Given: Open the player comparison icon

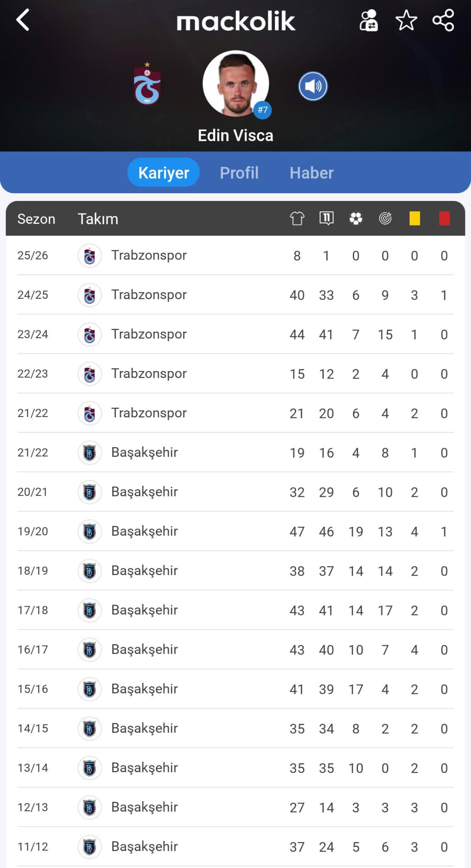Looking at the screenshot, I should pyautogui.click(x=368, y=20).
